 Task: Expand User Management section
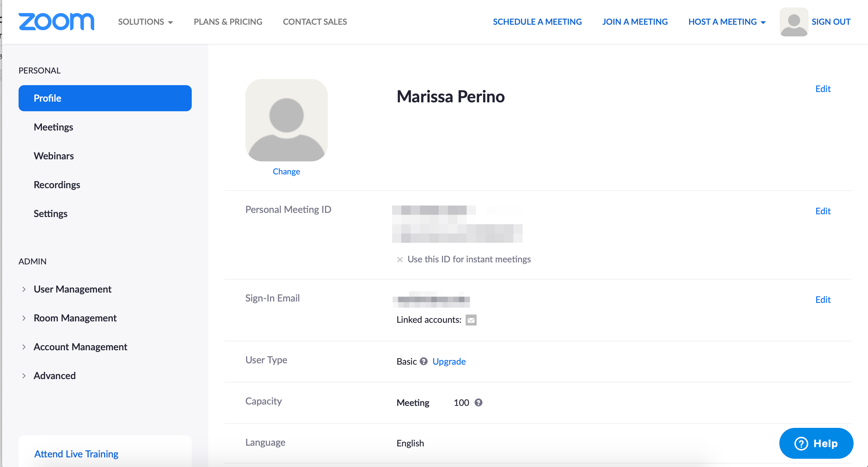coord(72,289)
